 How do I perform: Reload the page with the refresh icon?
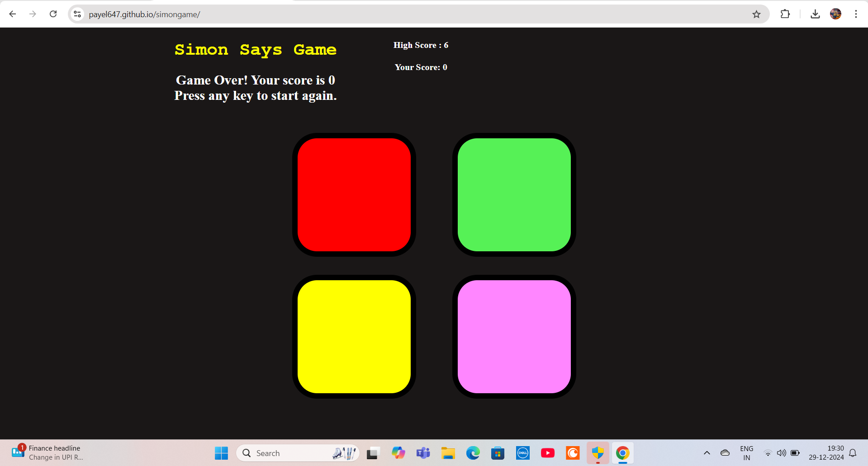coord(53,14)
